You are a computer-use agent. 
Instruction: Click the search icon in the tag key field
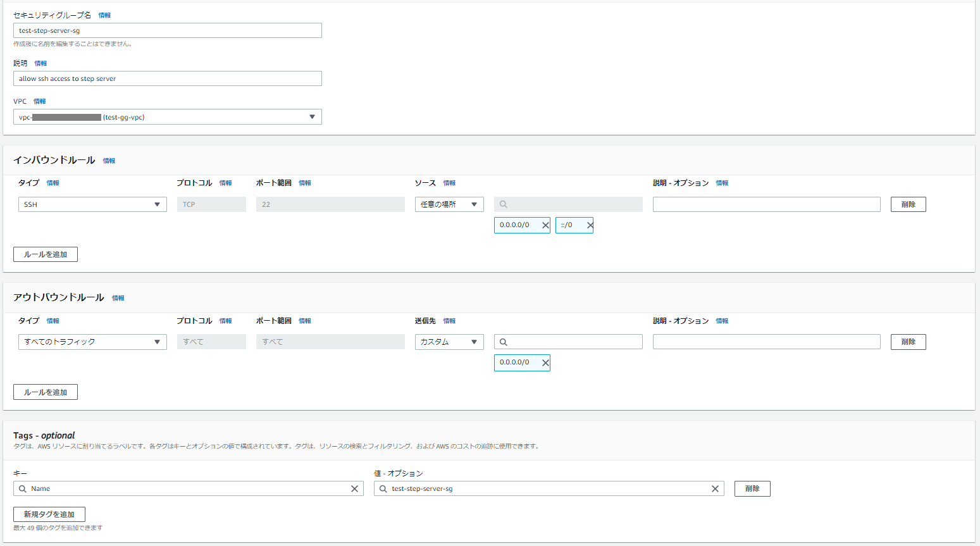[23, 488]
